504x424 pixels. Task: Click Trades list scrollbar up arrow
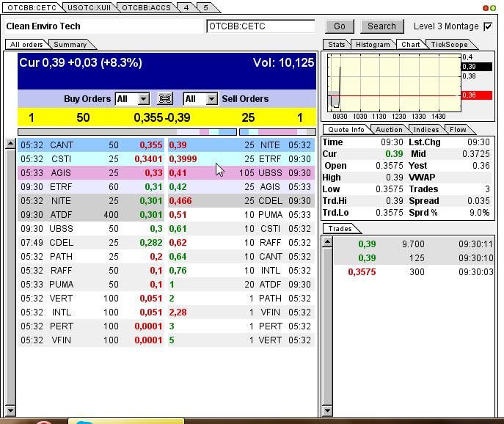coord(327,242)
